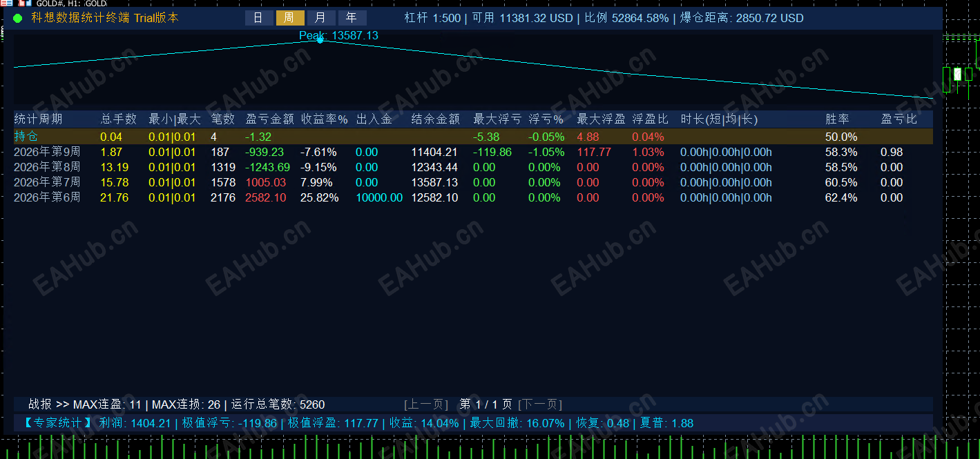The height and width of the screenshot is (459, 980).
Task: Click the 出入金 column header
Action: [374, 119]
